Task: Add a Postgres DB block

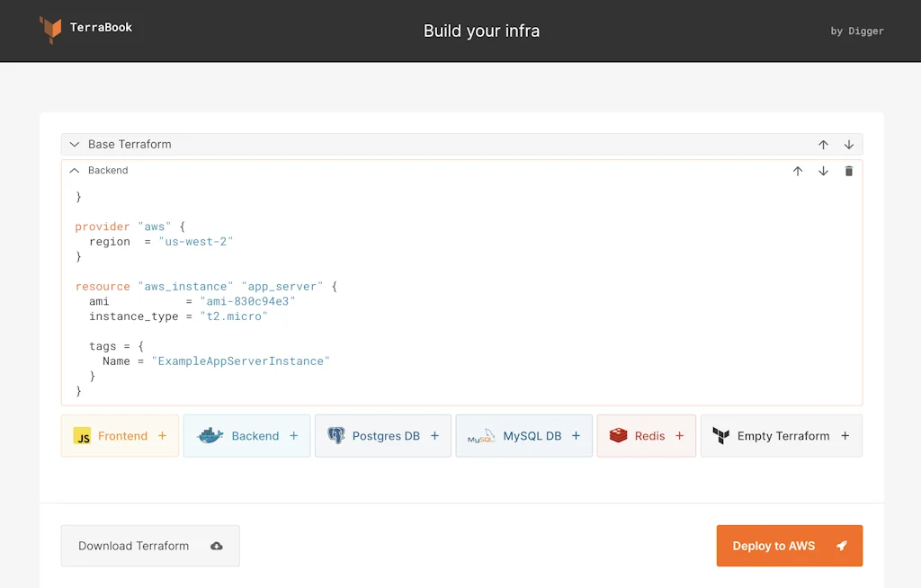Action: 382,436
